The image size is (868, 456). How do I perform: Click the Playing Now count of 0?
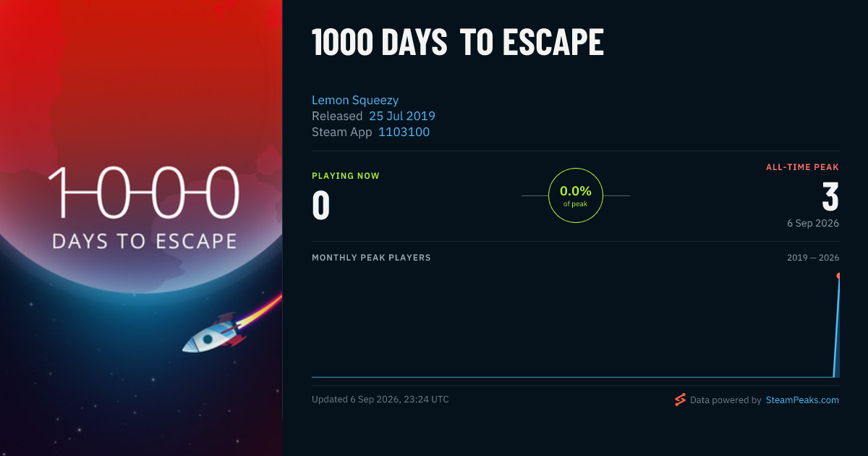320,205
